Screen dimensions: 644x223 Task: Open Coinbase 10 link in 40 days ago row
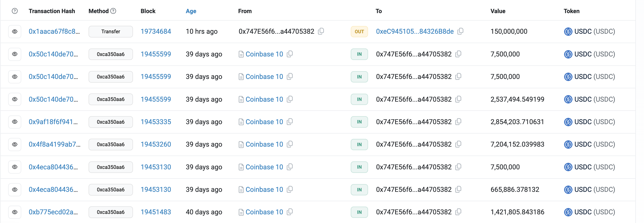coord(264,212)
